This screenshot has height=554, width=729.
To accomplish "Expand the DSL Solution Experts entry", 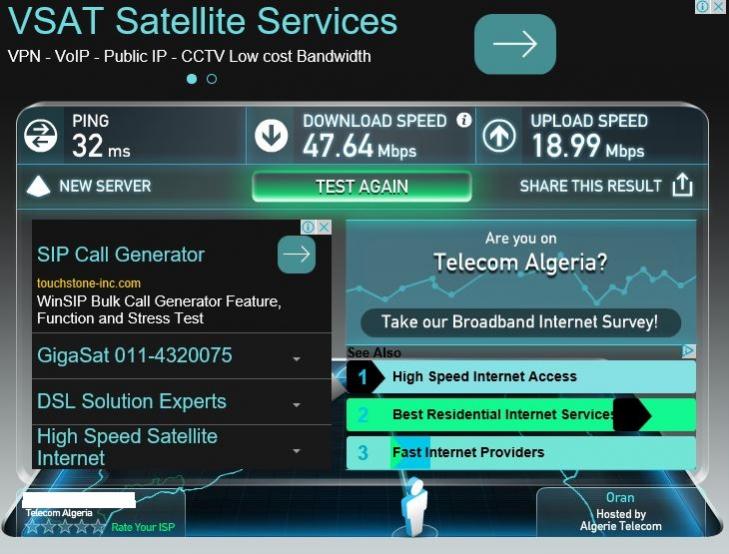I will (x=181, y=402).
